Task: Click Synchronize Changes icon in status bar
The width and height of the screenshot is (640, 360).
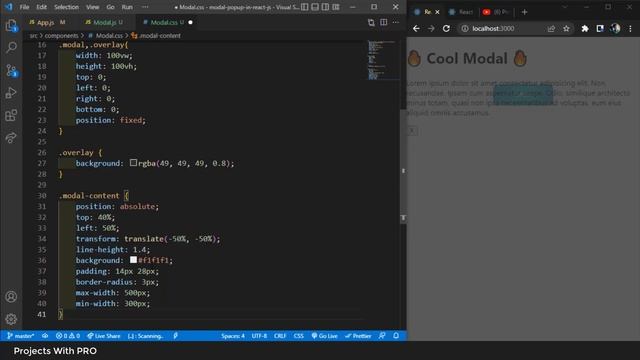Action: tap(45, 336)
